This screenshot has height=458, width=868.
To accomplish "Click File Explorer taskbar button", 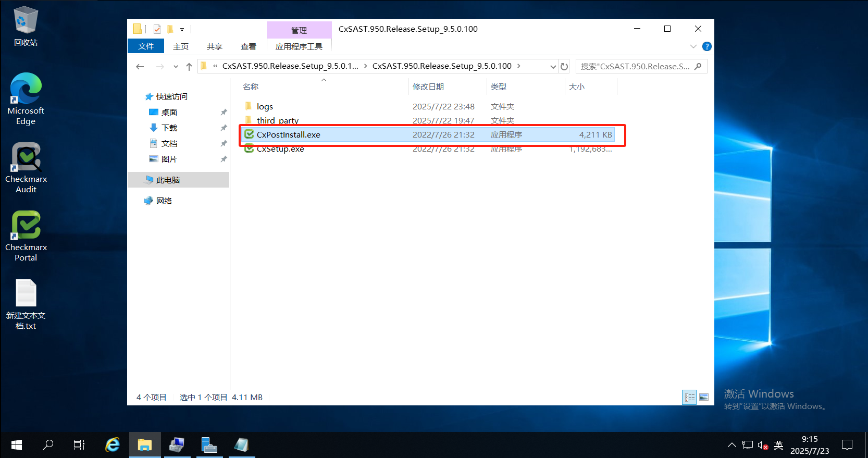I will coord(145,445).
